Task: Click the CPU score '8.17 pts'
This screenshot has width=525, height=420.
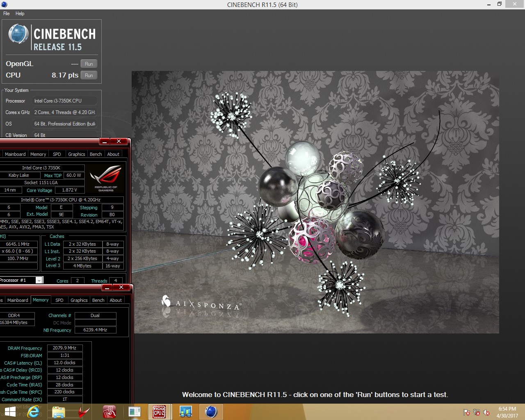Action: pos(65,75)
